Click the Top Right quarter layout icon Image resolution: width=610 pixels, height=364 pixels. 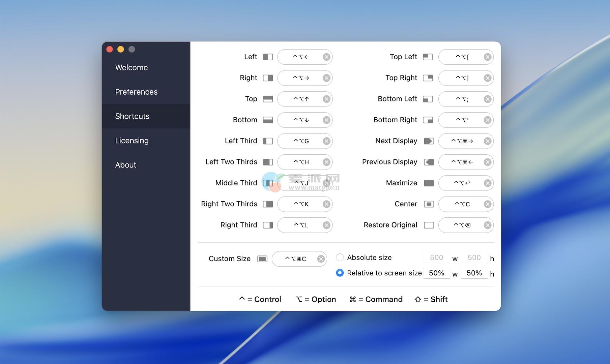point(428,78)
